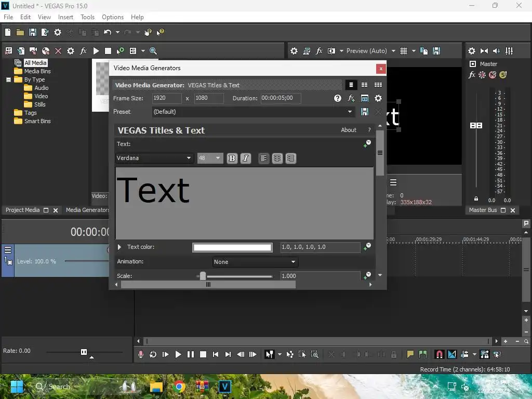
Task: Click the About link in Titles & Text
Action: tap(349, 130)
